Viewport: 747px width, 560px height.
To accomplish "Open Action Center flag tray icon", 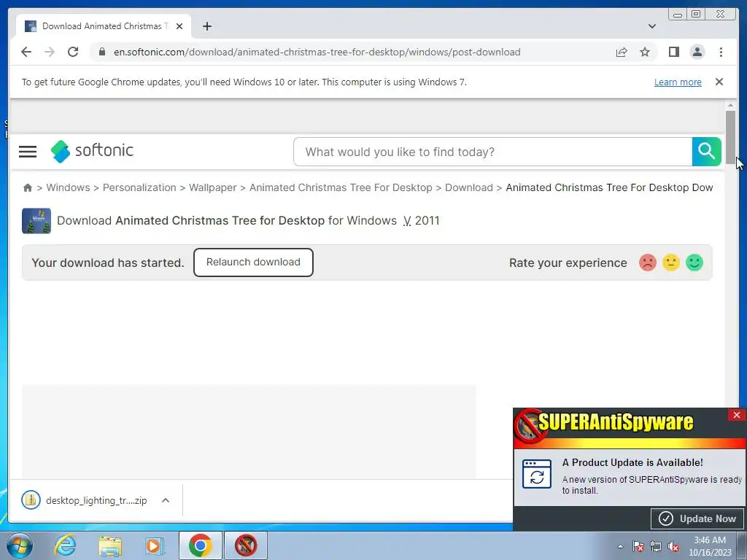I will [x=638, y=547].
